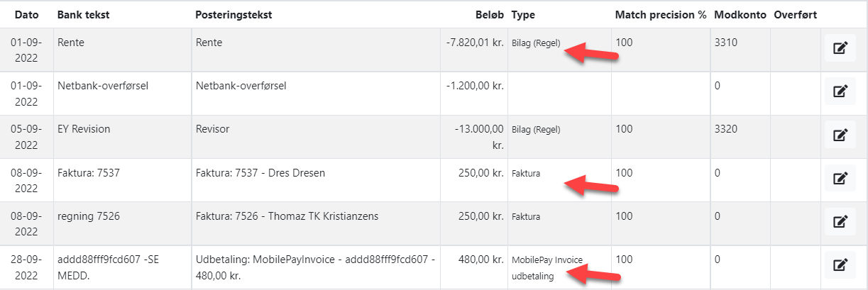Click the Type column header

point(522,15)
